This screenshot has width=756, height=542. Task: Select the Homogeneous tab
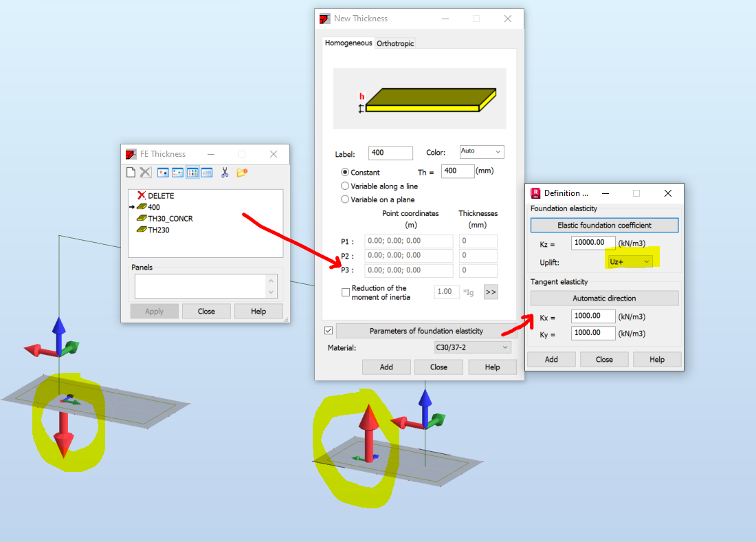tap(348, 43)
